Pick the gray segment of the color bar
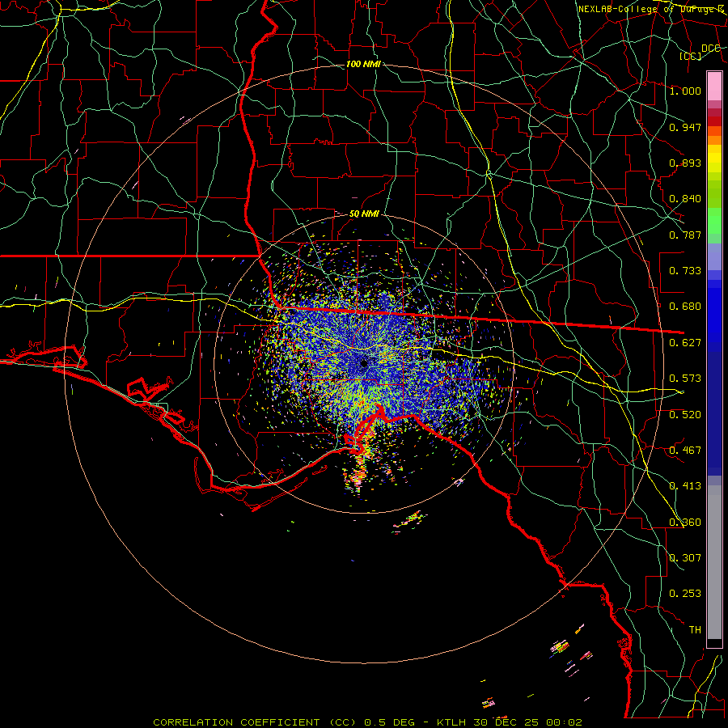 pos(714,562)
